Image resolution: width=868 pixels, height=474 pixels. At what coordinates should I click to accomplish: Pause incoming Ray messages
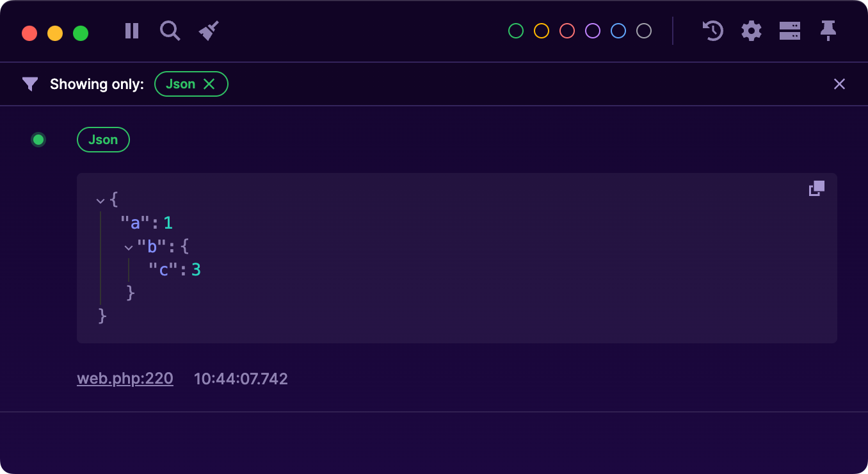coord(131,30)
